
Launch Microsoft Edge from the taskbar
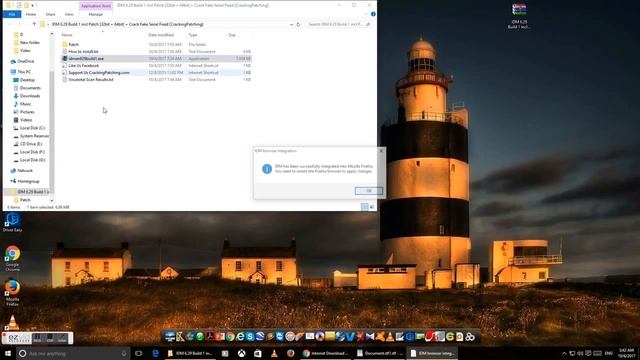click(x=155, y=353)
